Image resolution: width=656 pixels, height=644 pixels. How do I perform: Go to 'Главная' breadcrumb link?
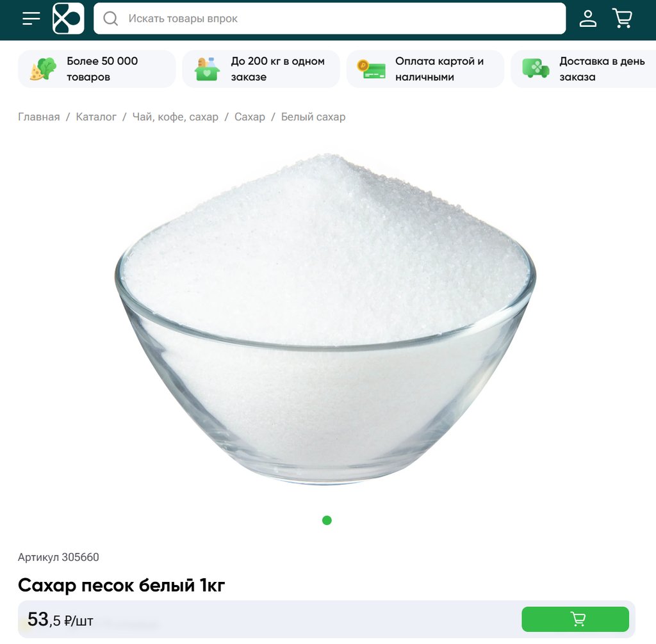pyautogui.click(x=39, y=117)
